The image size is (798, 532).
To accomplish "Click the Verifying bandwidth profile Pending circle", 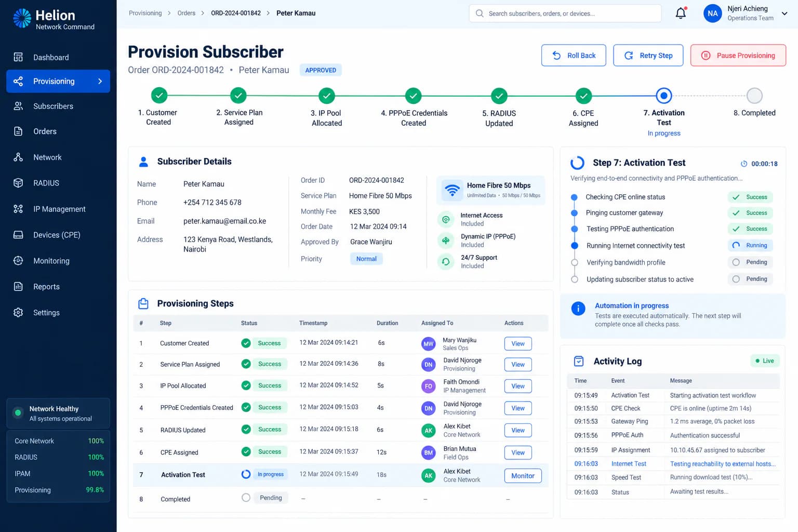I will (736, 262).
